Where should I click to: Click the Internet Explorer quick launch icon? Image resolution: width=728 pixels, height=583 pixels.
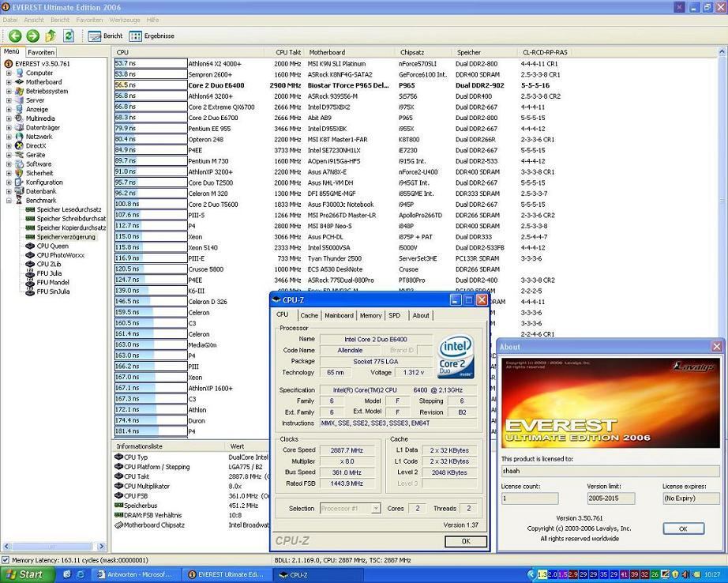pyautogui.click(x=81, y=574)
